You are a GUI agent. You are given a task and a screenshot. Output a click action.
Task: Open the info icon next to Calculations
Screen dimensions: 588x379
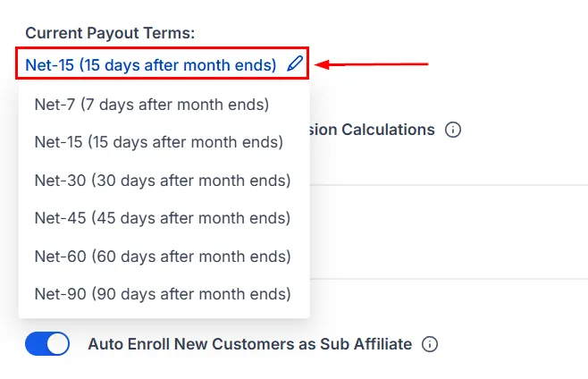coord(453,130)
